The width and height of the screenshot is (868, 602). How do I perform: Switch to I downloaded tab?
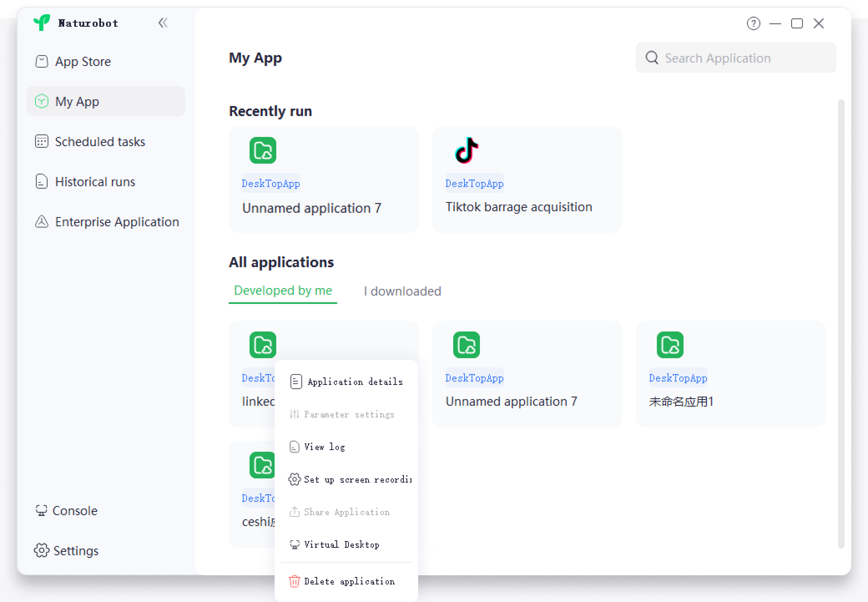tap(402, 291)
